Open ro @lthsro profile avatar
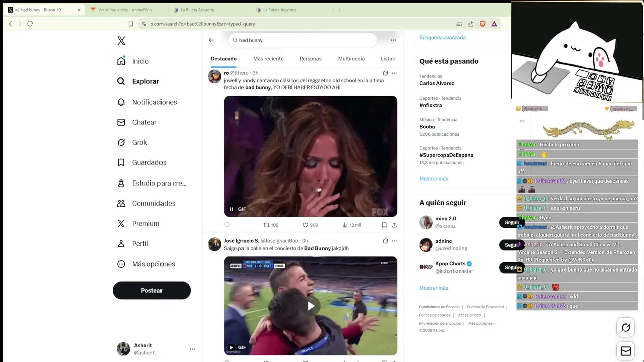Screen dimensions: 644x362 pyautogui.click(x=215, y=76)
